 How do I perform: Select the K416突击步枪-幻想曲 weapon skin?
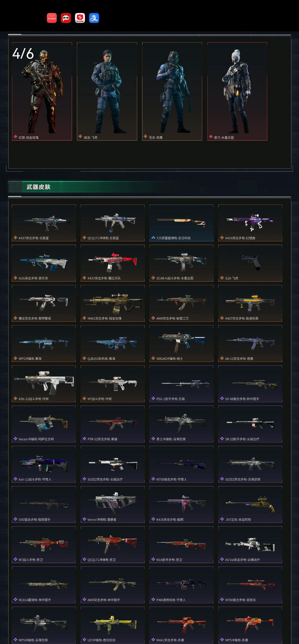[x=250, y=223]
